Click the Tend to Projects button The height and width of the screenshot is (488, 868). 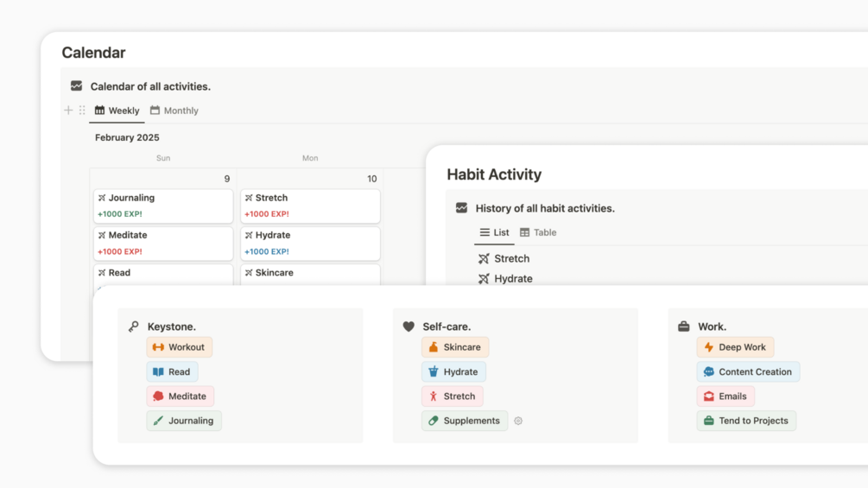tap(746, 421)
